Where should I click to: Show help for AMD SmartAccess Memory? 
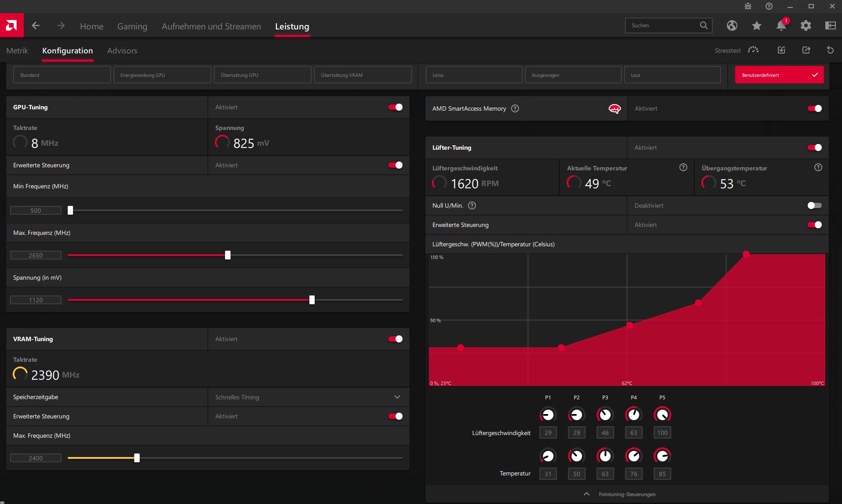[x=515, y=108]
